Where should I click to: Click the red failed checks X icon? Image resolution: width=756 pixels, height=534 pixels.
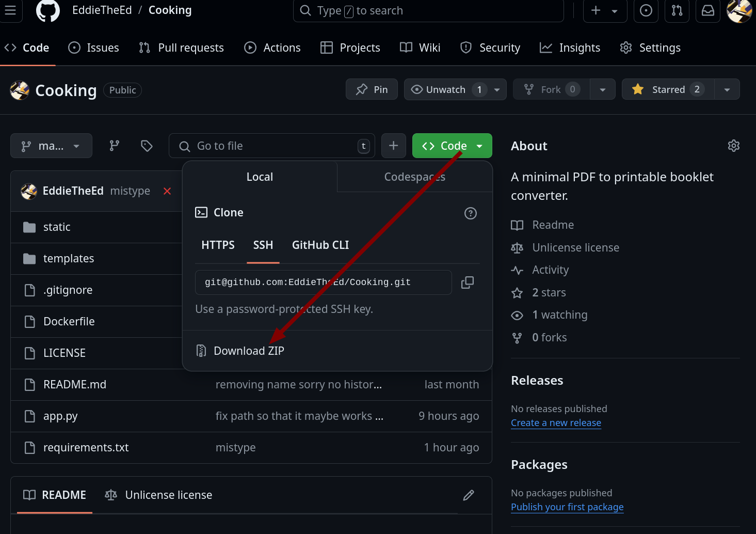(167, 191)
